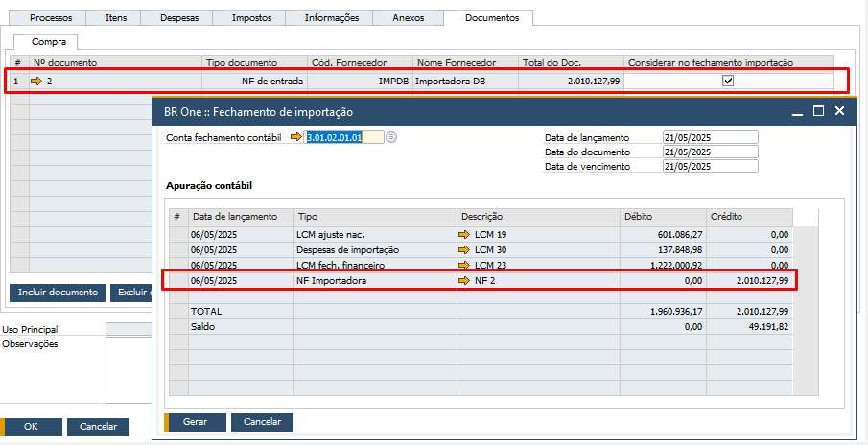
Task: Maximize the Fechamento de importação window
Action: (x=818, y=111)
